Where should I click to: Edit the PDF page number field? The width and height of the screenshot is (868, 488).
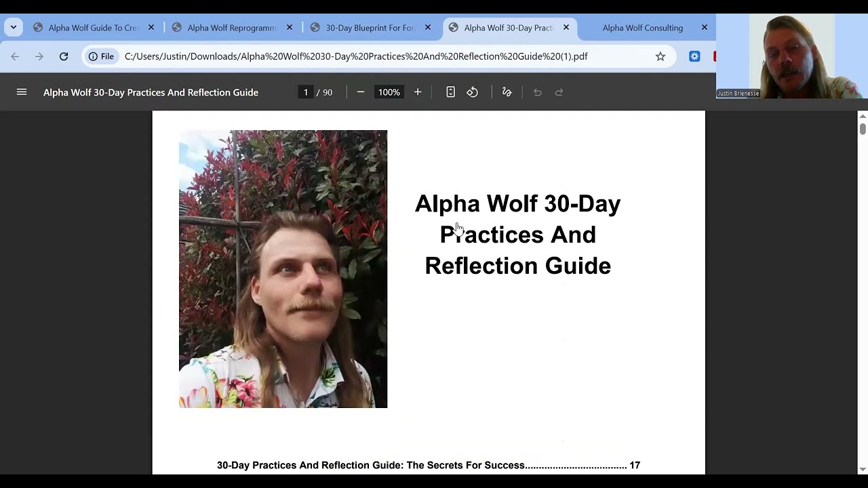pos(306,92)
